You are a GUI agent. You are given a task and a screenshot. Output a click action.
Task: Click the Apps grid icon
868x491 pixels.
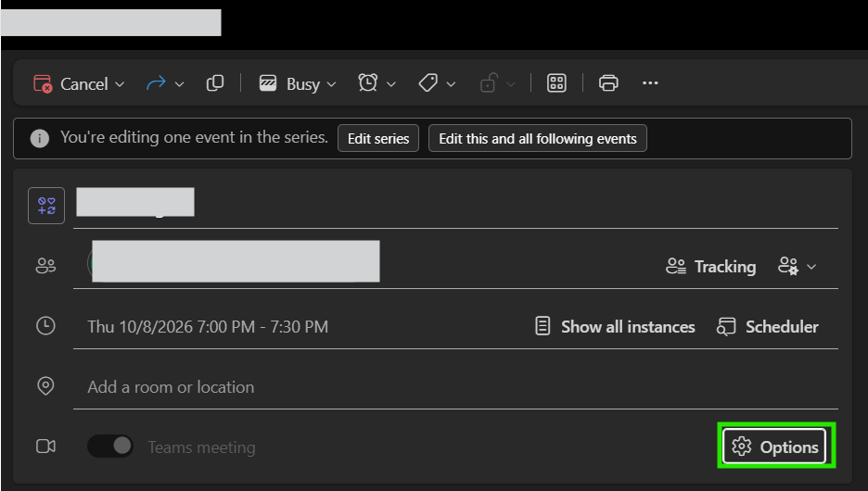(x=556, y=83)
